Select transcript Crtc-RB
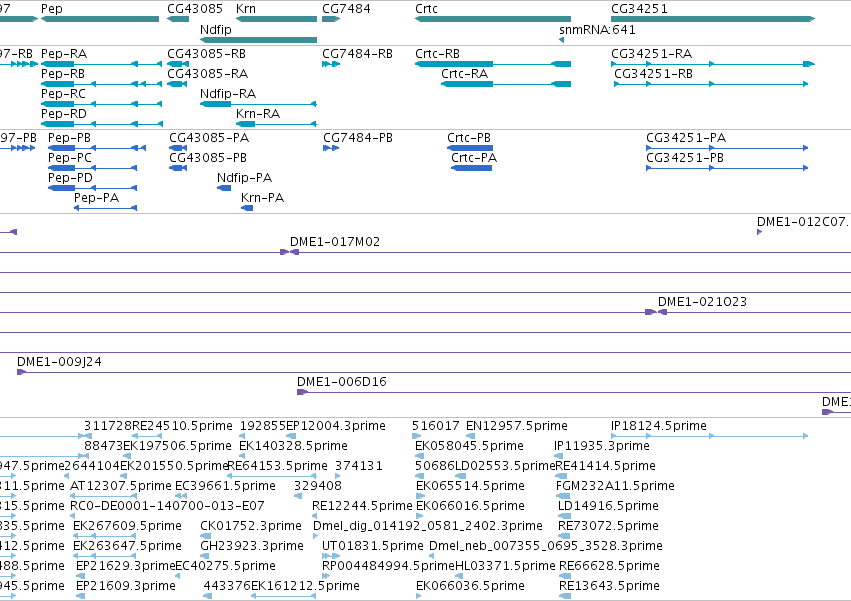The image size is (851, 601). pyautogui.click(x=493, y=64)
